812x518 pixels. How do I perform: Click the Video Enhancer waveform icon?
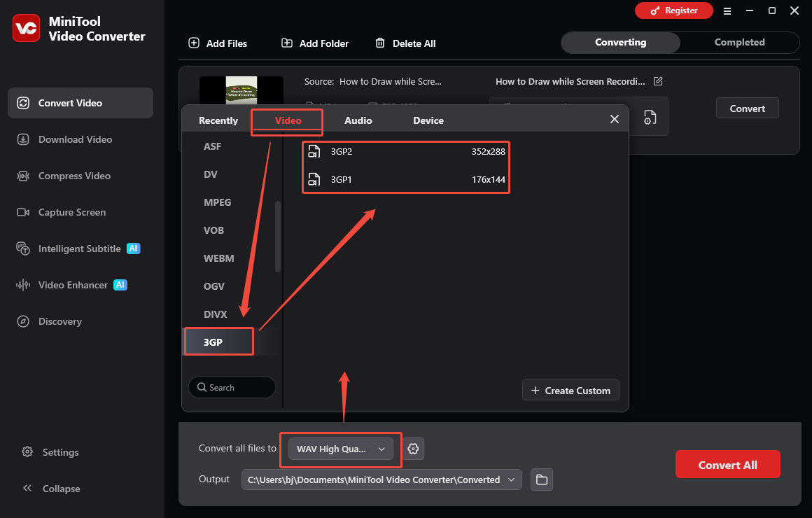23,285
